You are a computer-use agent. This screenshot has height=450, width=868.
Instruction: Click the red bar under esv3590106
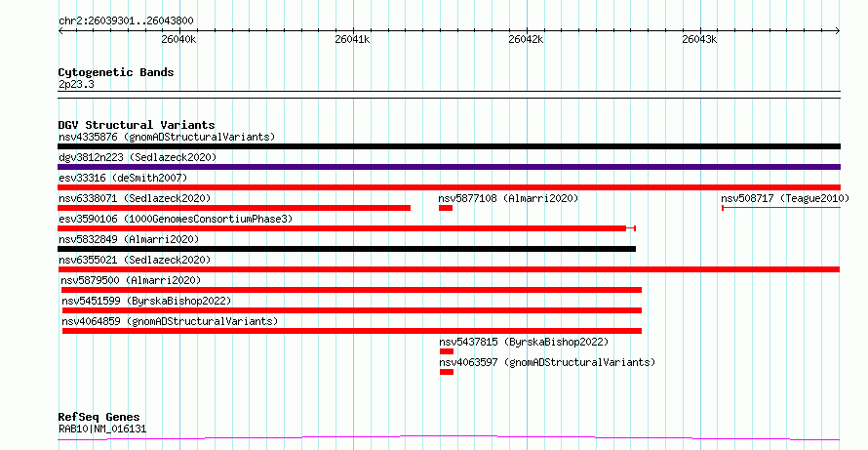click(346, 228)
